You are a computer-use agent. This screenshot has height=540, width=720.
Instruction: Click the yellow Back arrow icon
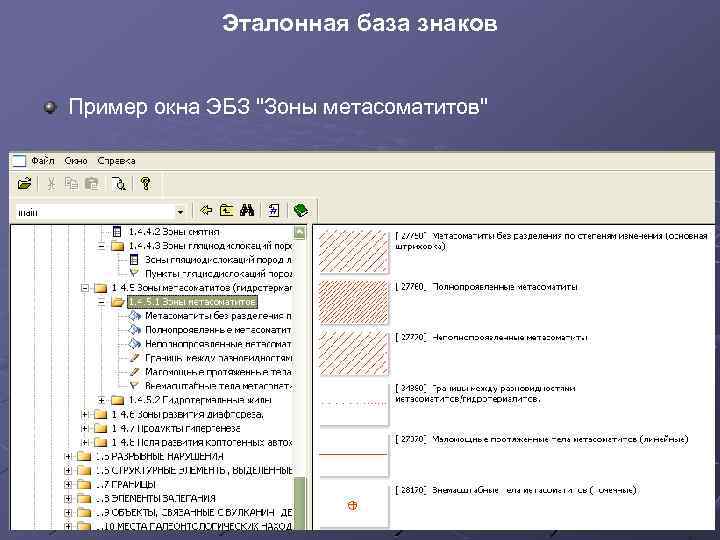tap(206, 210)
